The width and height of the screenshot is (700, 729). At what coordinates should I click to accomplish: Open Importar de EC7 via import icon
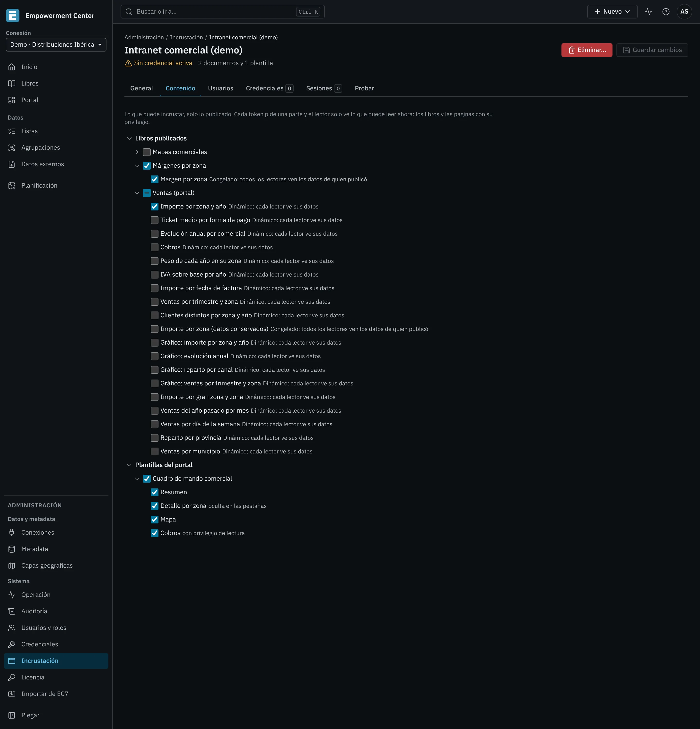pos(12,694)
